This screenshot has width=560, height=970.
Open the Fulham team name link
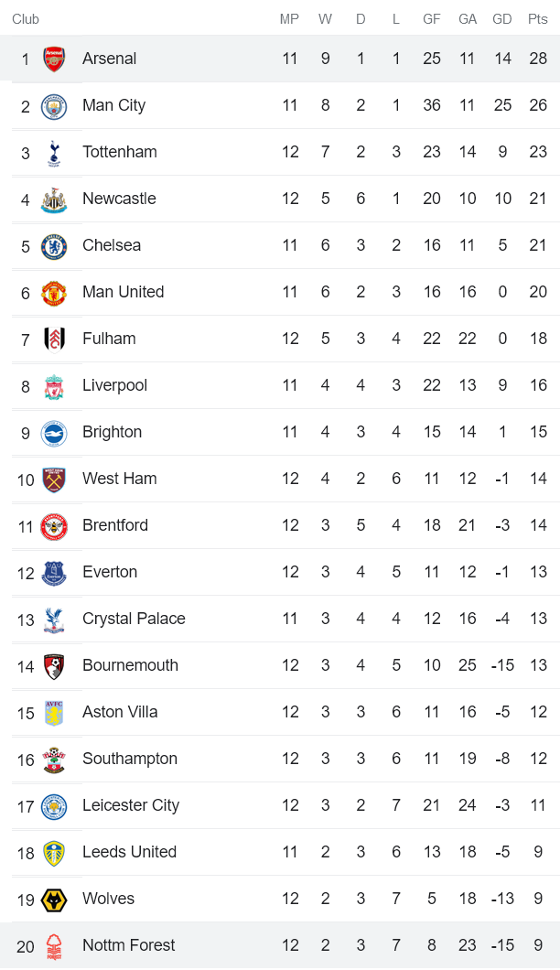pyautogui.click(x=109, y=339)
